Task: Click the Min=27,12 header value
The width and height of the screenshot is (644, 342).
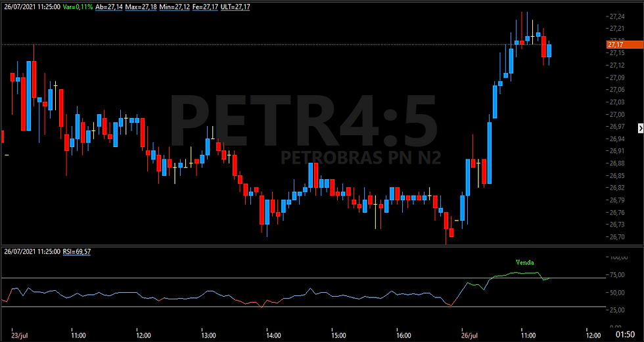Action: point(174,7)
